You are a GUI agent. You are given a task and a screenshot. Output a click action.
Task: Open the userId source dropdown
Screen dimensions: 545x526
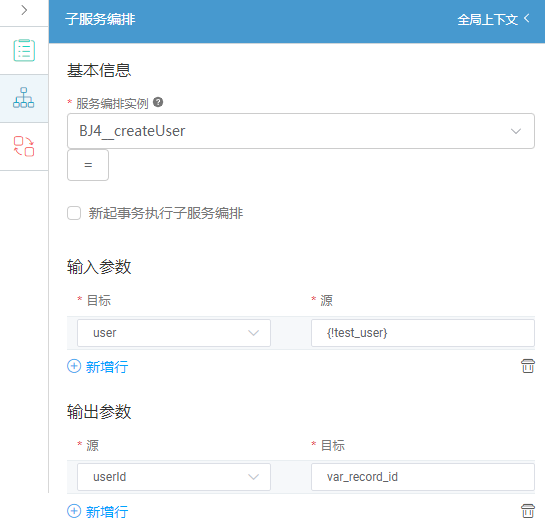[x=174, y=477]
